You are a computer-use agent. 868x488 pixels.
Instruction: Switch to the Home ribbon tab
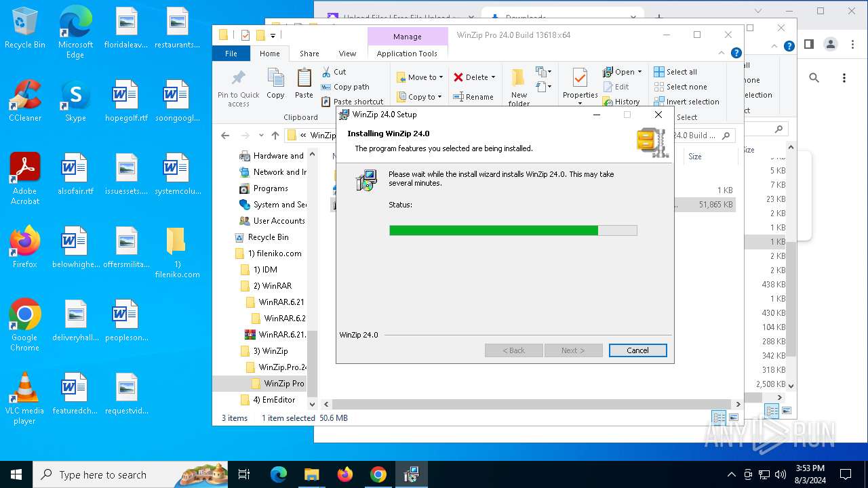pyautogui.click(x=269, y=54)
